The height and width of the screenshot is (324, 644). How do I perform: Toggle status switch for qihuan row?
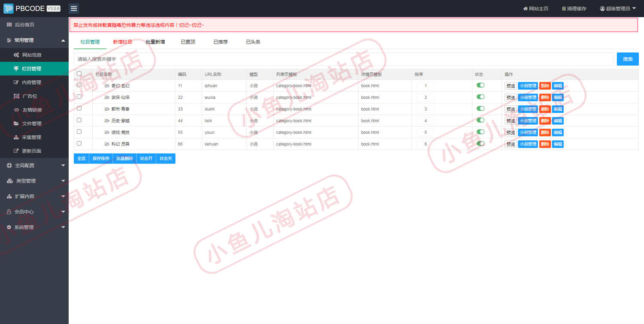point(480,85)
